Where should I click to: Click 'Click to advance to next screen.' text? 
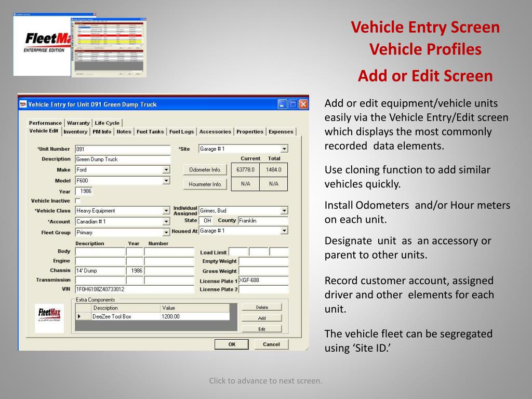[x=265, y=381]
